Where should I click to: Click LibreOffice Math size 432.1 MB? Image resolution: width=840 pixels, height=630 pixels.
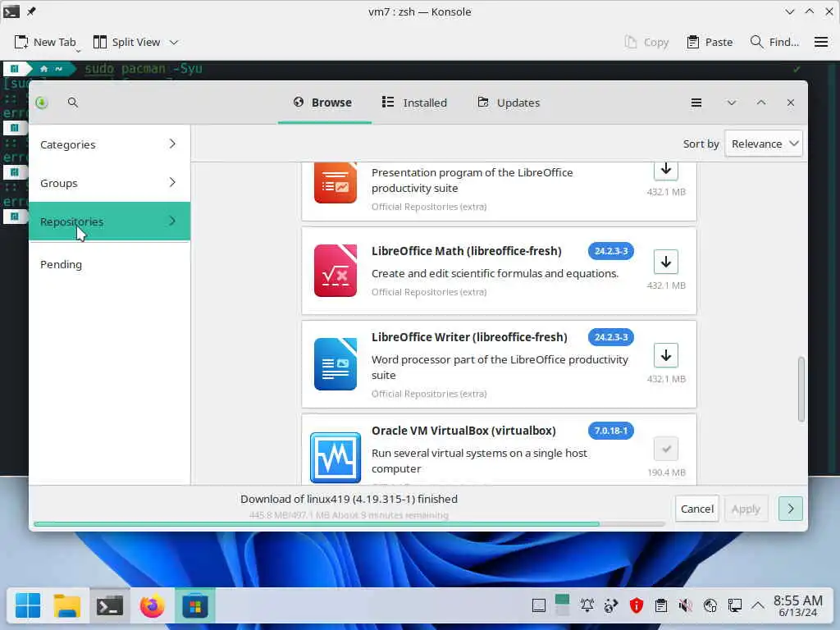click(x=666, y=285)
